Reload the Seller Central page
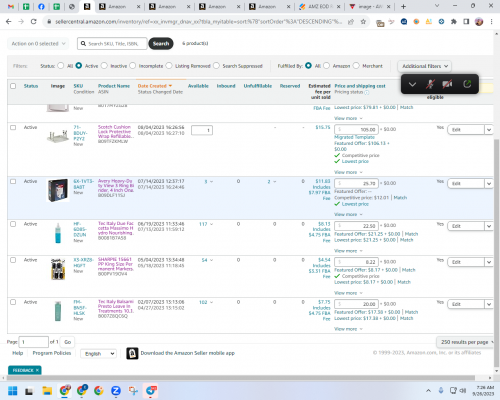Screen dimensions: 500x400 tap(33, 22)
